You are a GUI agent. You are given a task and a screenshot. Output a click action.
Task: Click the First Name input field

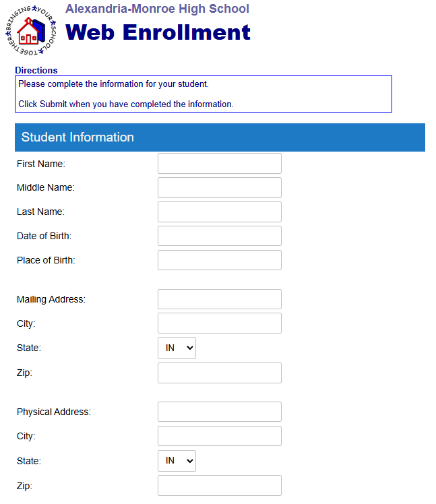[x=219, y=164]
